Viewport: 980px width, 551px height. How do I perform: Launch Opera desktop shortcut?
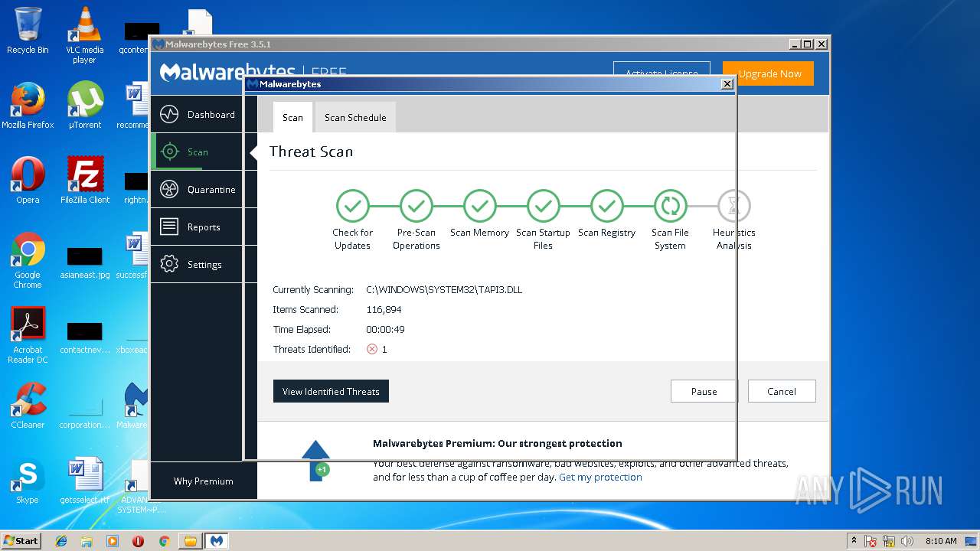pos(28,181)
